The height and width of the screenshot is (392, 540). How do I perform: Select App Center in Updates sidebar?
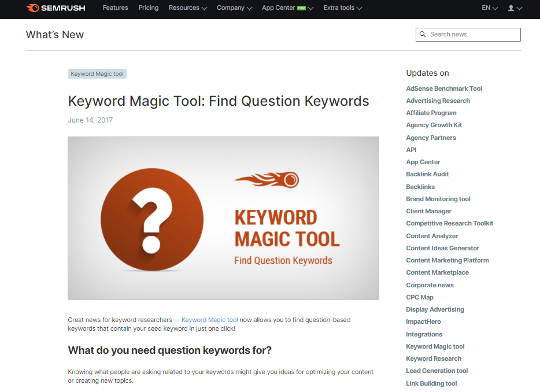[423, 162]
